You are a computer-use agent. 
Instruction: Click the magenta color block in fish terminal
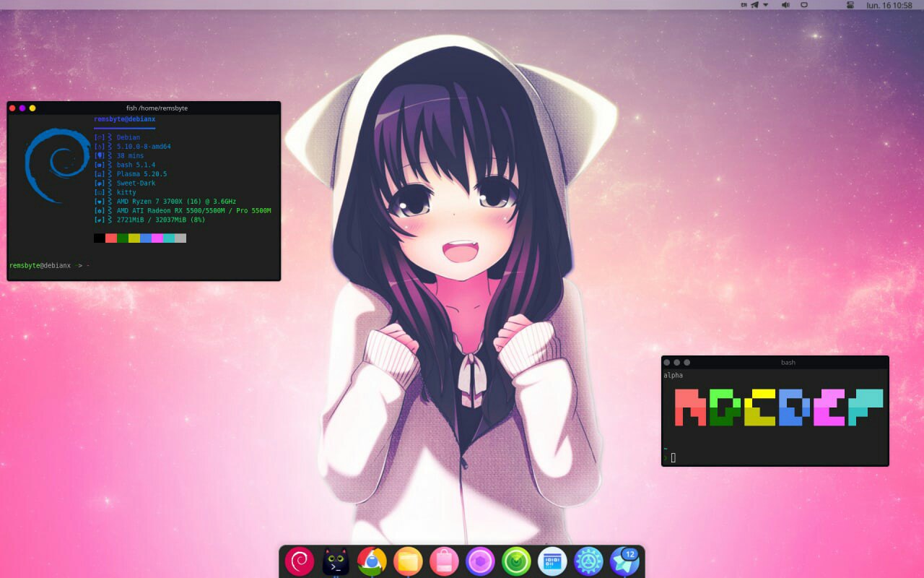pyautogui.click(x=157, y=238)
